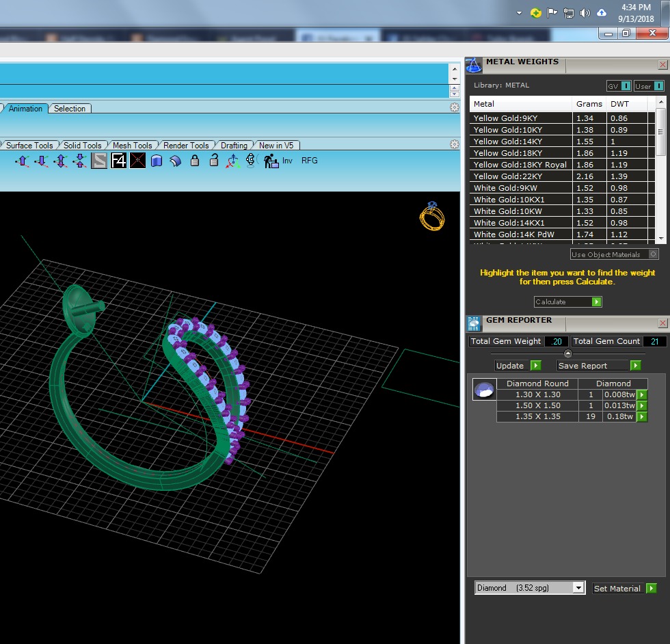Click the gold ring thumbnail in viewport
This screenshot has width=670, height=644.
coord(432,216)
